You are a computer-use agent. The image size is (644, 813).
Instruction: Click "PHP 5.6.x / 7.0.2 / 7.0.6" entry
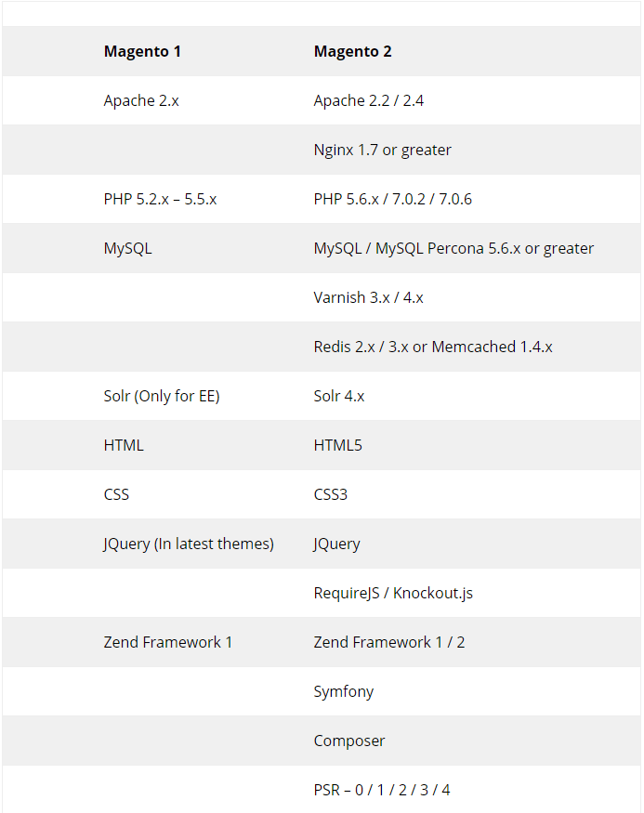[x=393, y=199]
